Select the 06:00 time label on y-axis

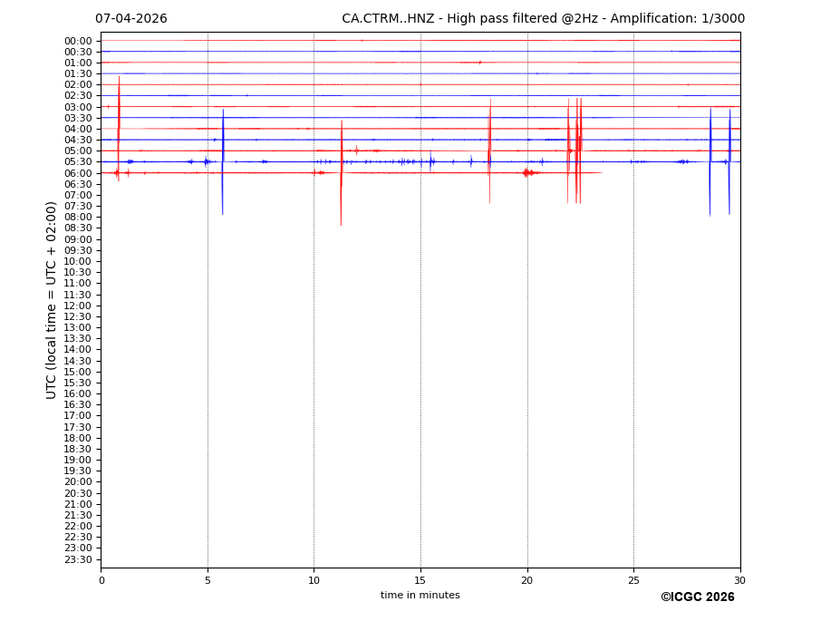(78, 173)
